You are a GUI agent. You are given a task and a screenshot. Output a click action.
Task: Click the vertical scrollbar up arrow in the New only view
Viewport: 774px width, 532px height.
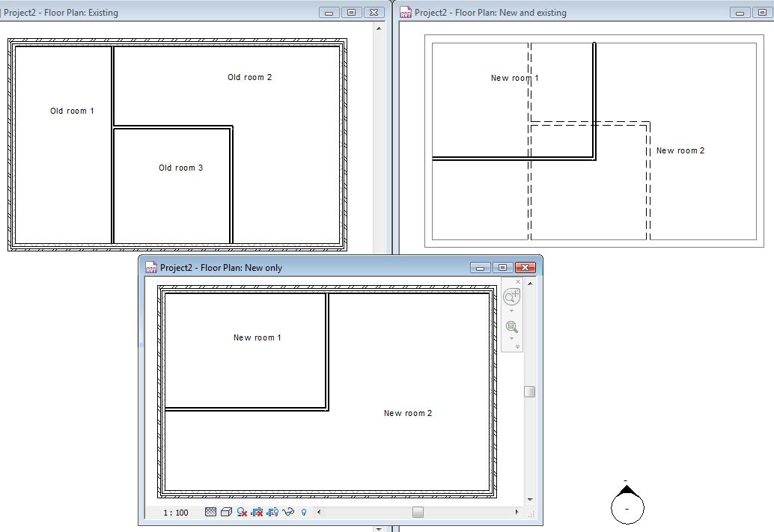click(x=530, y=284)
